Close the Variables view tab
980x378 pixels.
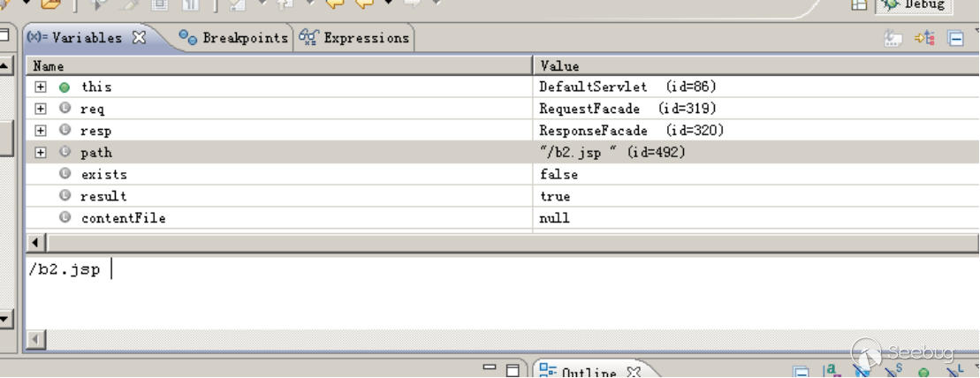coord(139,38)
